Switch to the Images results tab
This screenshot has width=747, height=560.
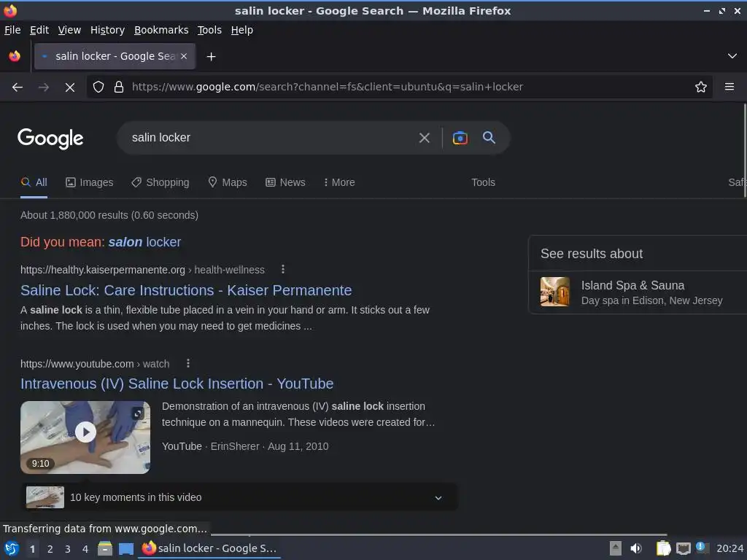pyautogui.click(x=90, y=182)
